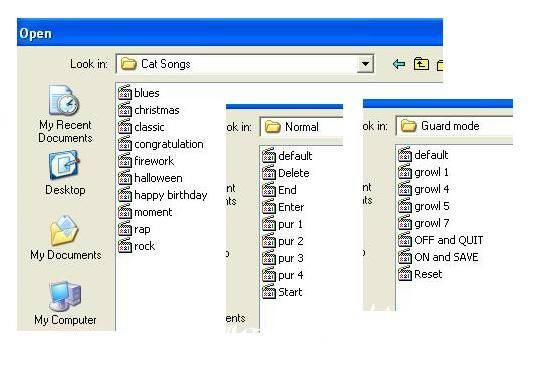This screenshot has height=375, width=542.
Task: Click the green Back arrow icon
Action: 399,64
